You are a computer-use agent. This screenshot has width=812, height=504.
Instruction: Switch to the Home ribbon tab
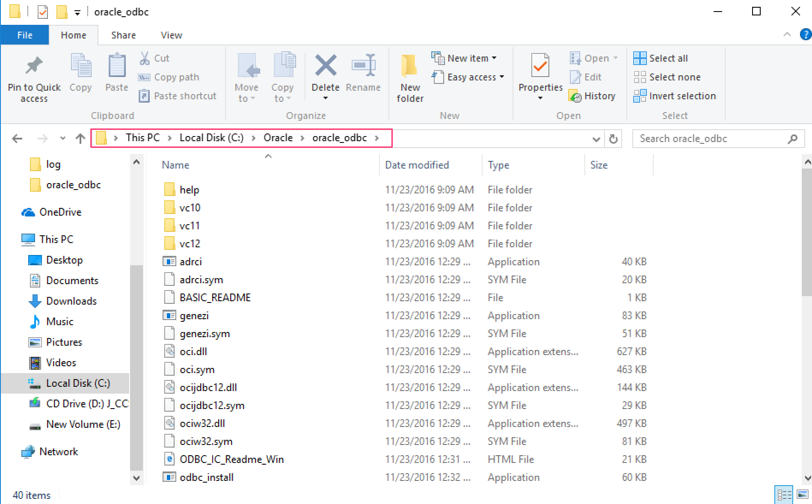73,35
